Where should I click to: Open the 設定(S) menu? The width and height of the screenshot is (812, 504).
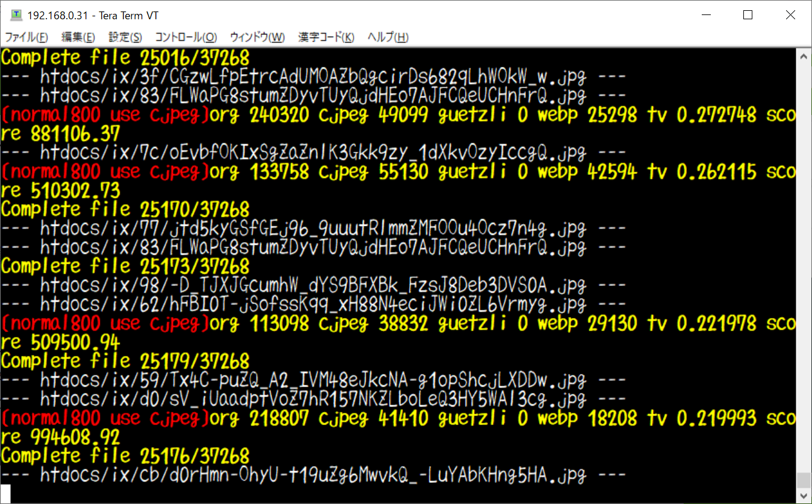pyautogui.click(x=125, y=37)
